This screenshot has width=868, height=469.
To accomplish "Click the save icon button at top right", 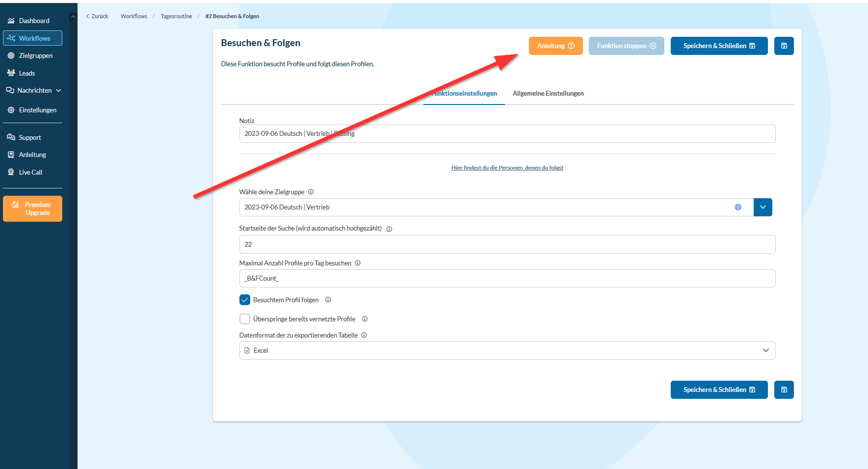I will click(x=784, y=46).
